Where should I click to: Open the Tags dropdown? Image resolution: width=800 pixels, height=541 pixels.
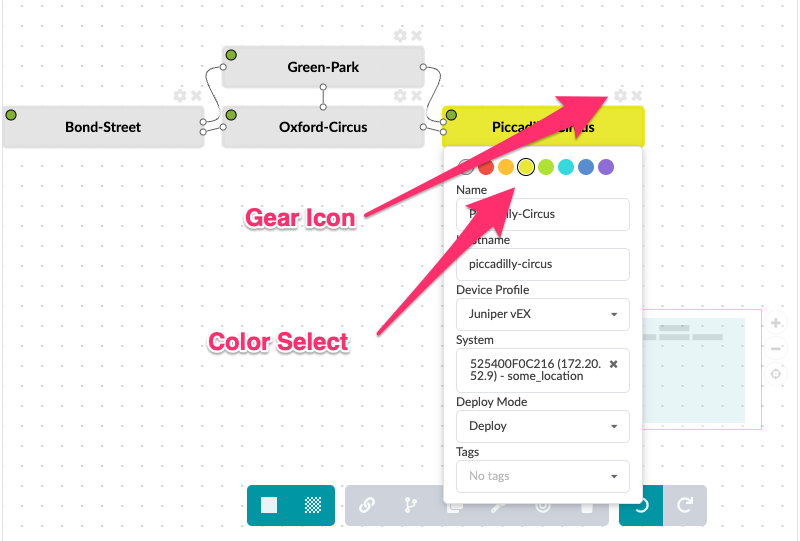pyautogui.click(x=542, y=476)
